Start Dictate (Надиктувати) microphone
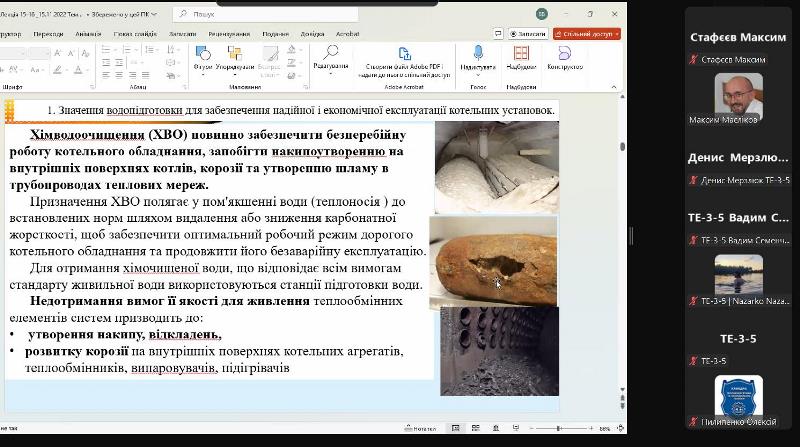 pyautogui.click(x=477, y=54)
